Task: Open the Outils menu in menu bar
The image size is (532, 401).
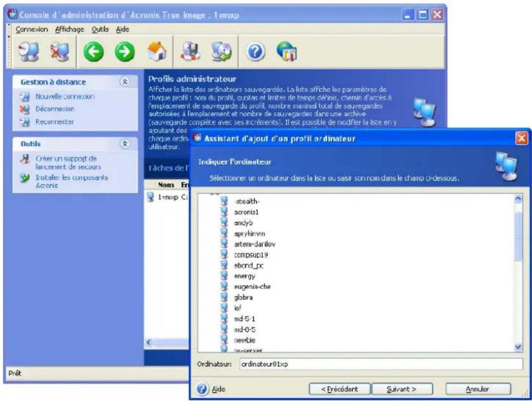Action: coord(100,30)
